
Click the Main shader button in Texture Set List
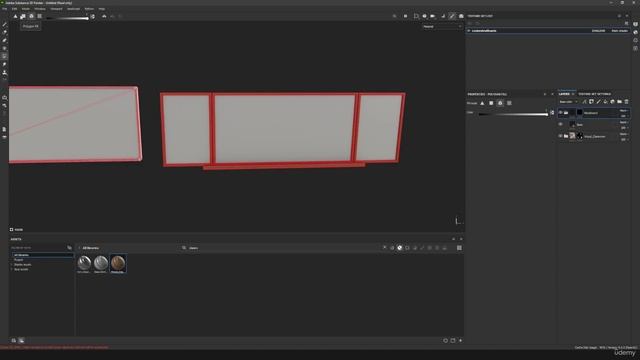[x=620, y=31]
